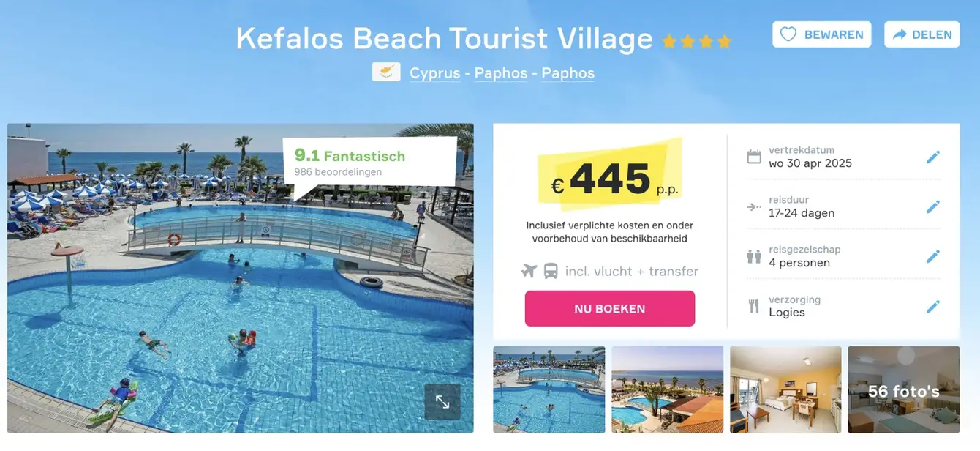Image resolution: width=980 pixels, height=451 pixels.
Task: Click the wo 30 apr 2025 date
Action: pyautogui.click(x=810, y=163)
